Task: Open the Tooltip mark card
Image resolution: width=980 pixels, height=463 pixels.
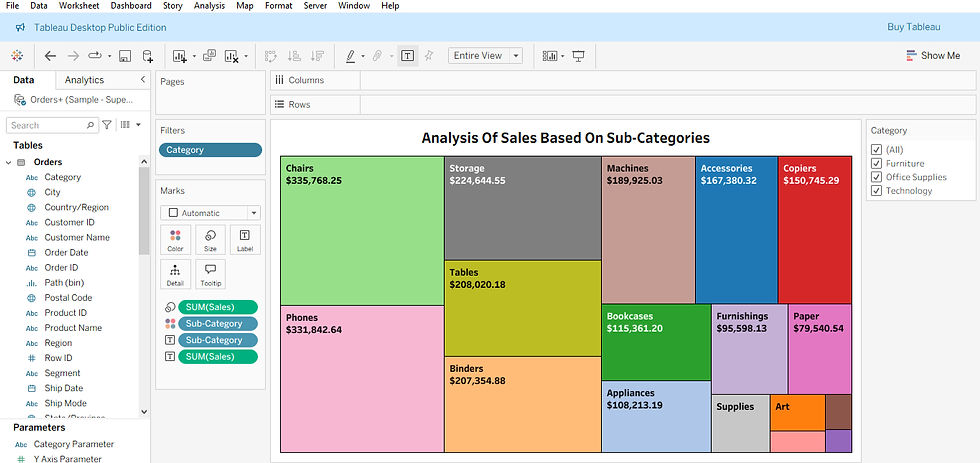Action: click(x=211, y=274)
